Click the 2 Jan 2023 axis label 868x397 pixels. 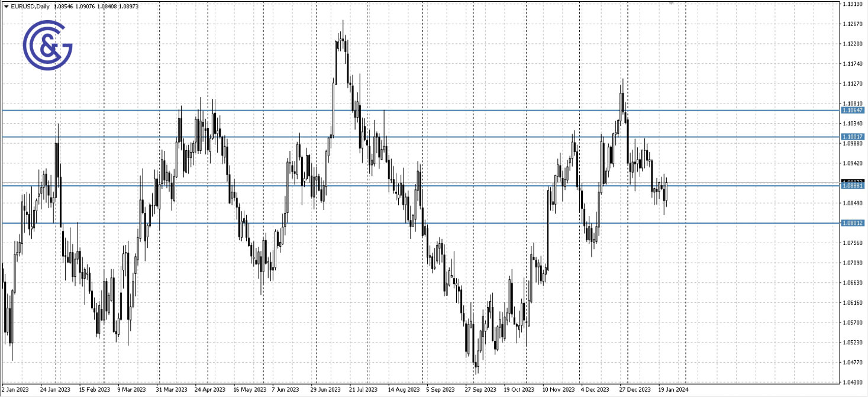point(15,390)
